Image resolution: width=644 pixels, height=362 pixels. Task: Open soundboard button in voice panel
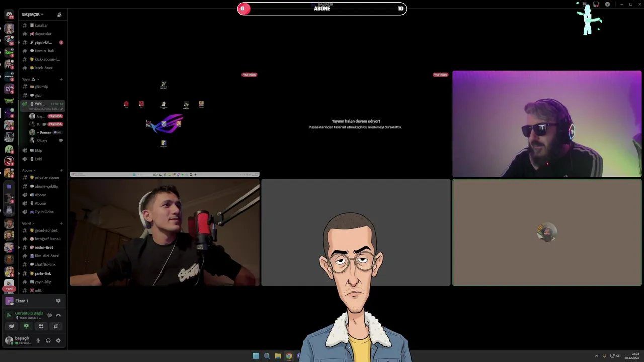click(x=56, y=326)
